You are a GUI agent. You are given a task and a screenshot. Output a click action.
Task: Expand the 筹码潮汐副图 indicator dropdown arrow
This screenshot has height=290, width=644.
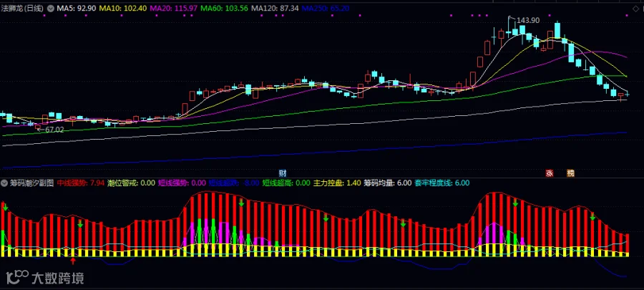pyautogui.click(x=4, y=183)
